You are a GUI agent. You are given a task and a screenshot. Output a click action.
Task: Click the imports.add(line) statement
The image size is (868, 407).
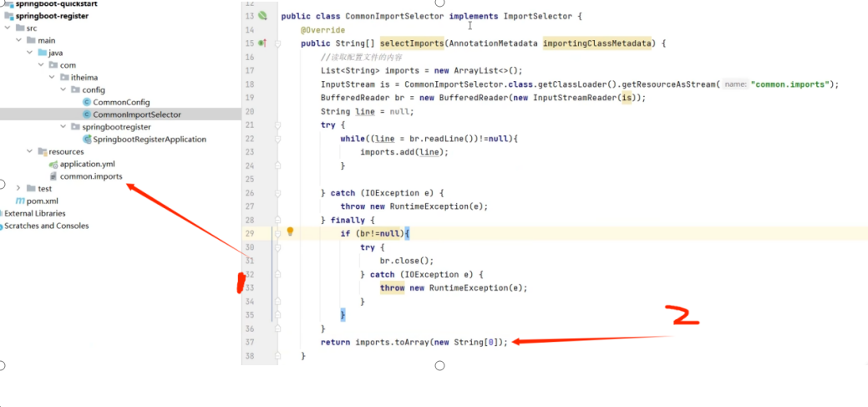tap(404, 152)
